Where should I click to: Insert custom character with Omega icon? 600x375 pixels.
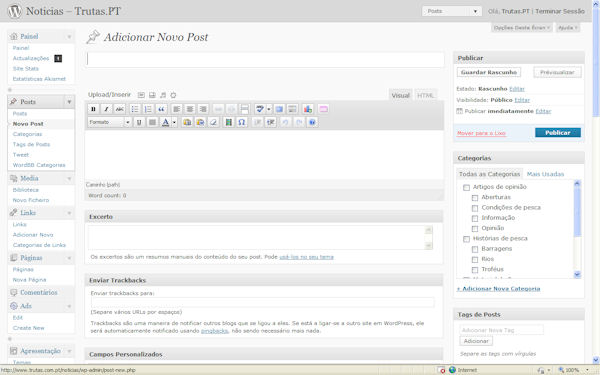pos(241,122)
